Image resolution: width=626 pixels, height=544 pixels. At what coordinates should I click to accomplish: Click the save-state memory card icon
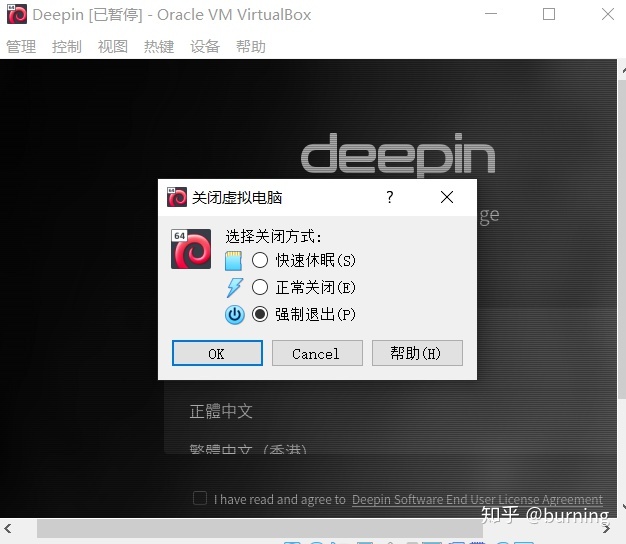(x=234, y=261)
